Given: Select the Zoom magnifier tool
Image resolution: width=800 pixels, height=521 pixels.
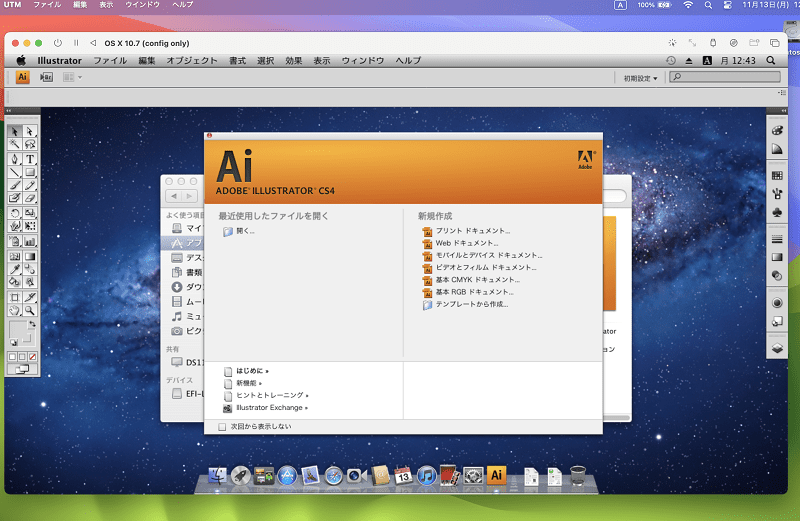Looking at the screenshot, I should (x=30, y=310).
